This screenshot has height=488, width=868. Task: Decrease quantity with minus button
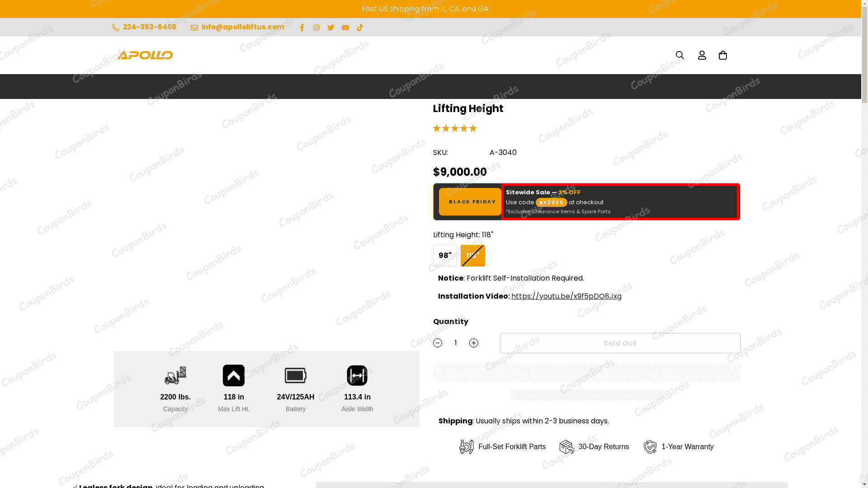(x=438, y=343)
